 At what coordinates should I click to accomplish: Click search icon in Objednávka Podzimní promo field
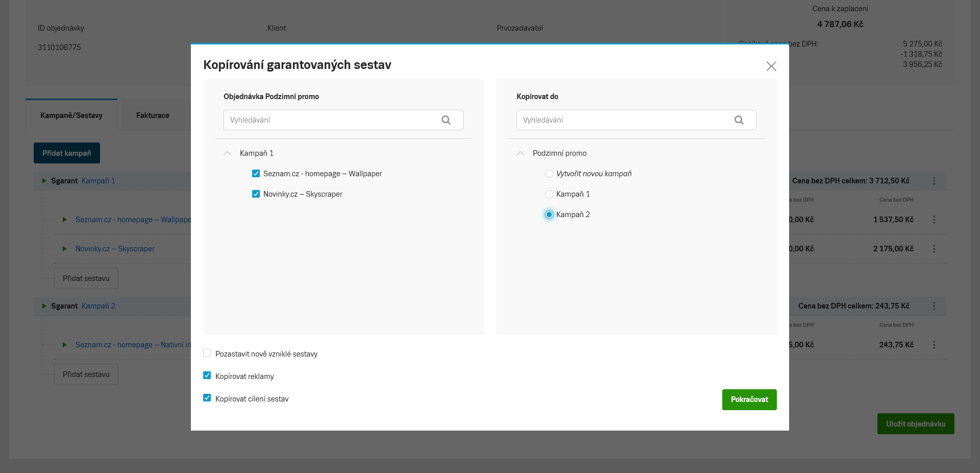pos(446,120)
